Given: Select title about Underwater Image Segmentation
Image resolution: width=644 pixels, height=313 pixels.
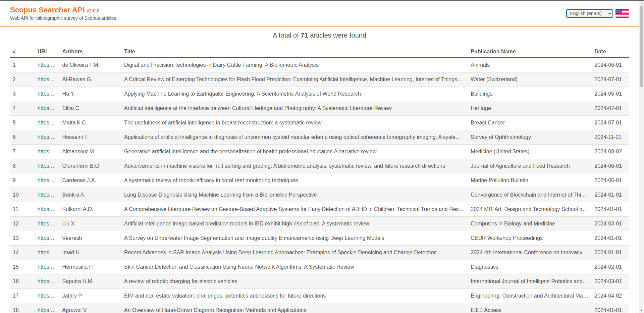Looking at the screenshot, I should pos(254,238).
